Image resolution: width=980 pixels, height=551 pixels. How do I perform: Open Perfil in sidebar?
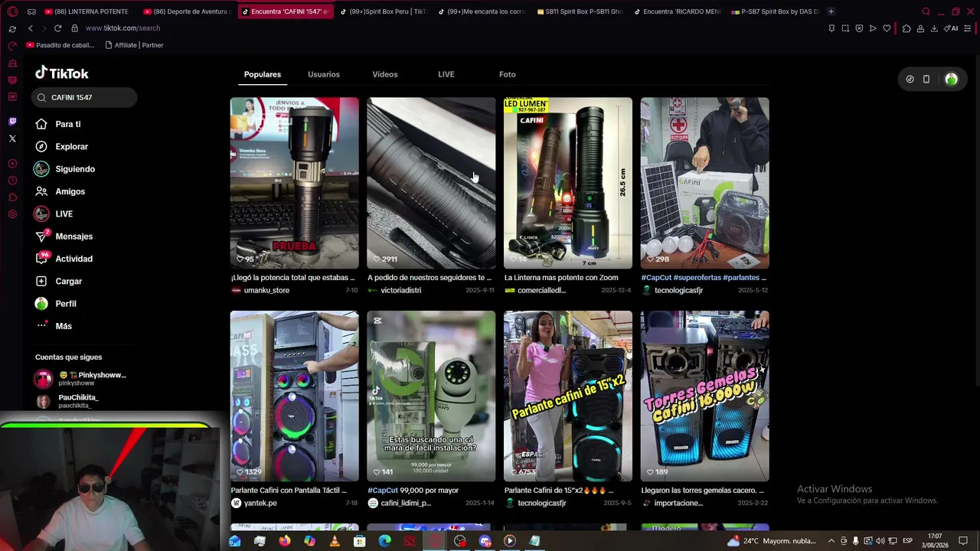(55, 304)
